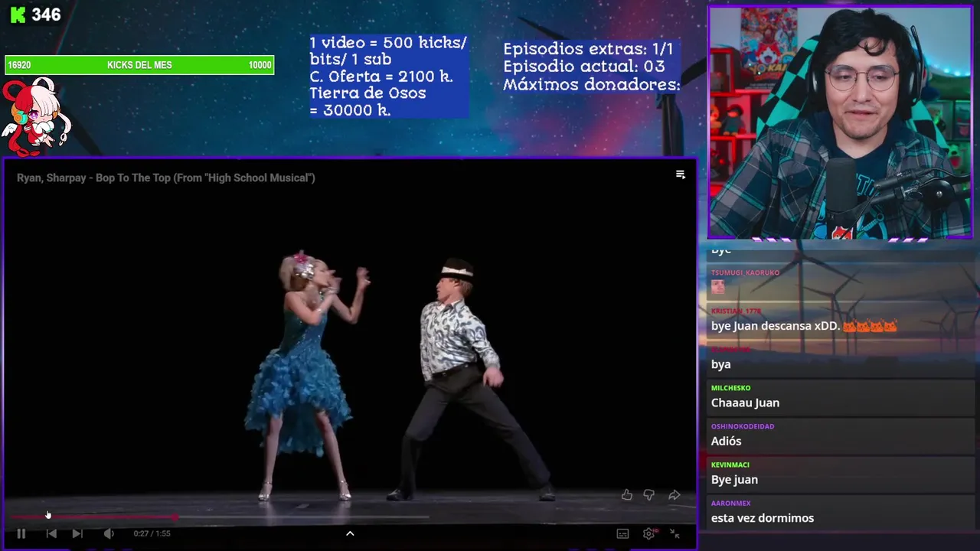Click the 'Máximos donadores:' text
This screenshot has height=551, width=980.
[592, 84]
